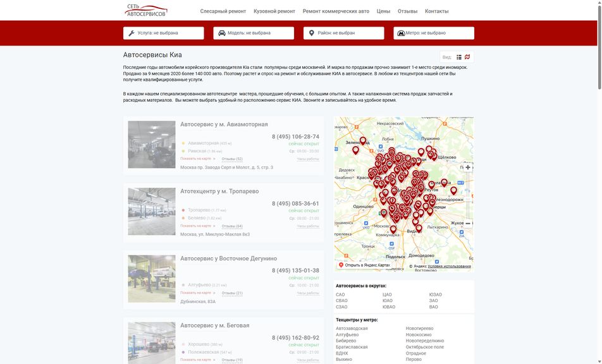Call phone number 8 (495) 162-80-92

296,337
